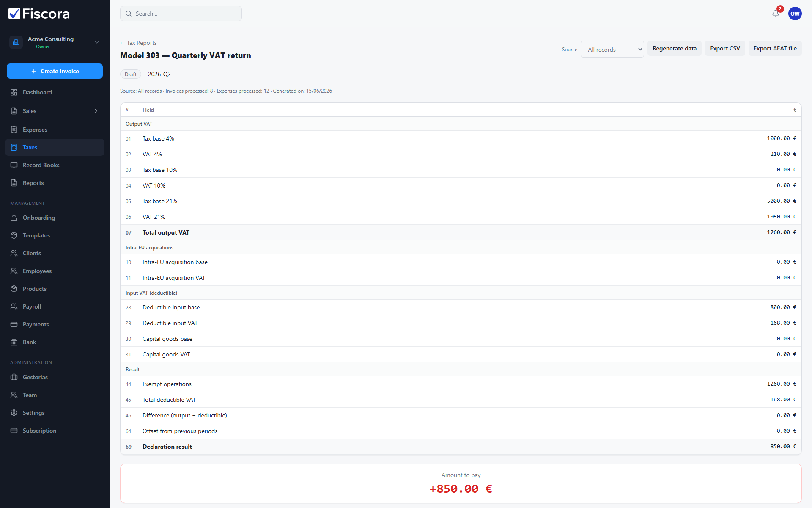Open notifications bell icon
This screenshot has width=812, height=508.
[775, 14]
